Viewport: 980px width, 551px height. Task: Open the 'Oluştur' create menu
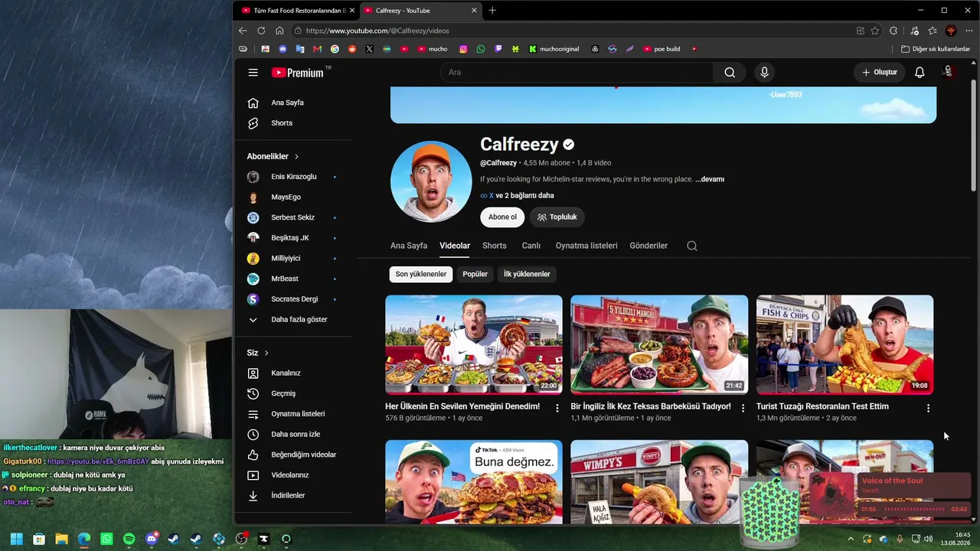(x=880, y=73)
